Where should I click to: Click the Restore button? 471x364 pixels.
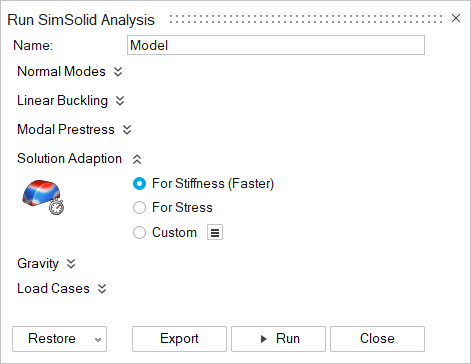[52, 339]
